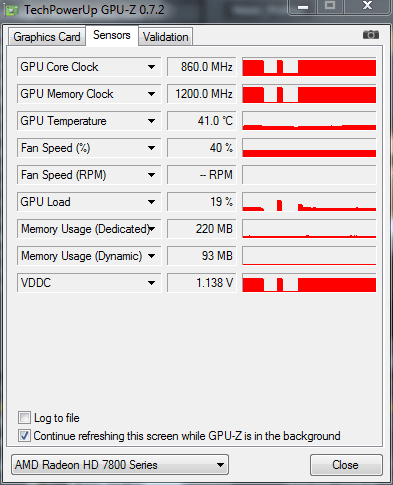Open the GPU Load dropdown arrow
This screenshot has width=393, height=485.
point(152,202)
